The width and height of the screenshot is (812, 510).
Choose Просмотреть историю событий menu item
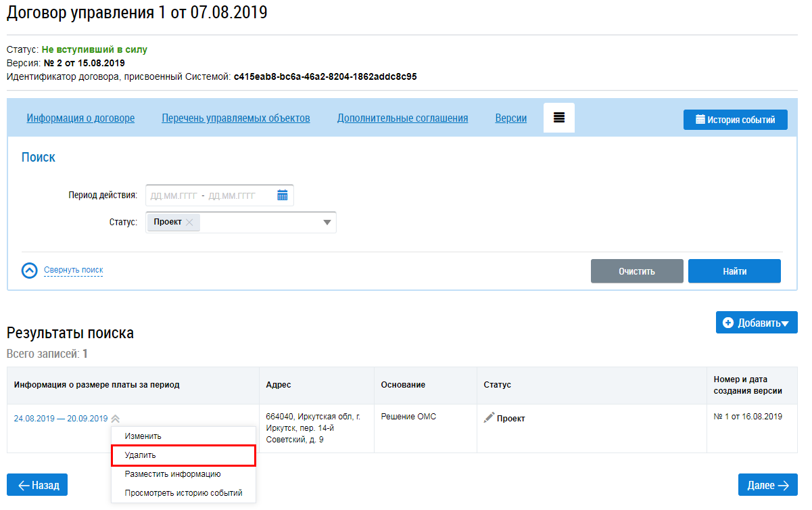coord(184,493)
